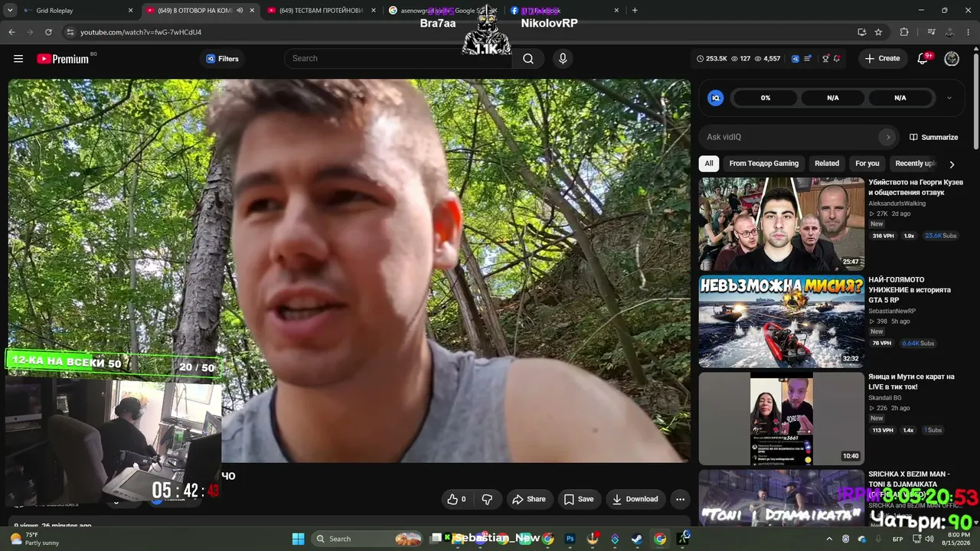This screenshot has width=980, height=551.
Task: Open the vidIQ logo icon in header stats bar
Action: (795, 59)
